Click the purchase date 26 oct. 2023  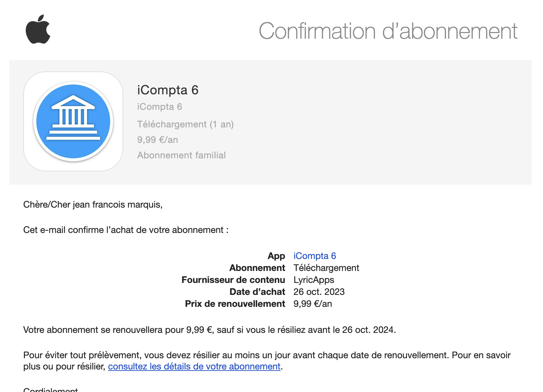319,292
